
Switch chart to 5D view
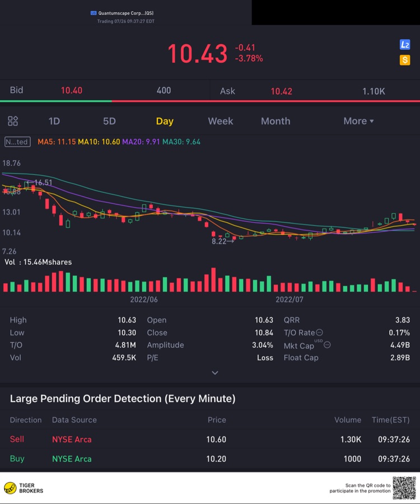pyautogui.click(x=109, y=121)
